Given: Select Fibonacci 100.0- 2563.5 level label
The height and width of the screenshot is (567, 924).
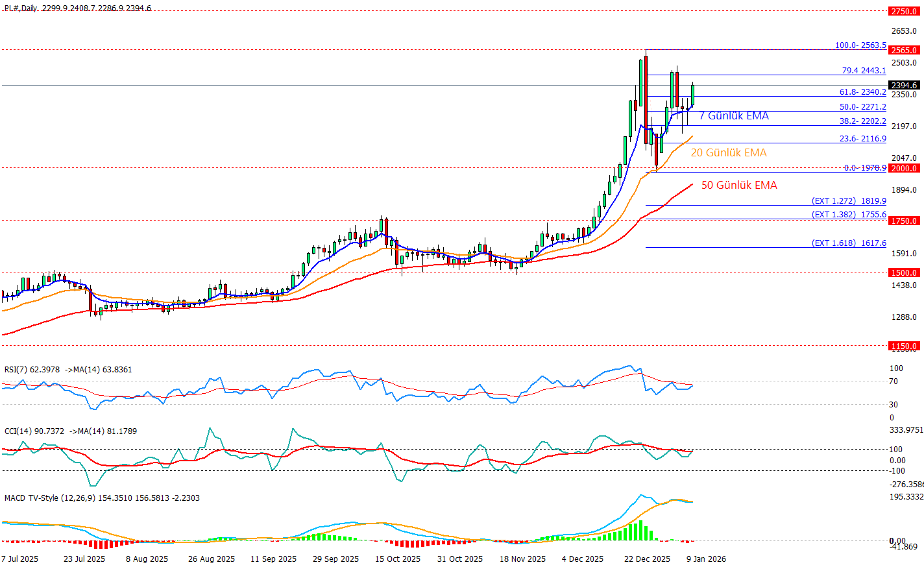Looking at the screenshot, I should click(860, 45).
